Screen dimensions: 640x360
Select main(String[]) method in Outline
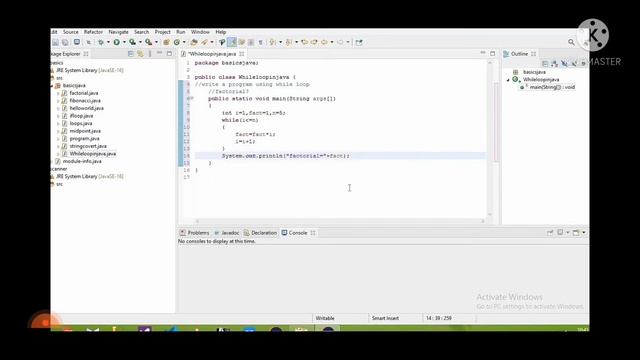click(x=552, y=87)
